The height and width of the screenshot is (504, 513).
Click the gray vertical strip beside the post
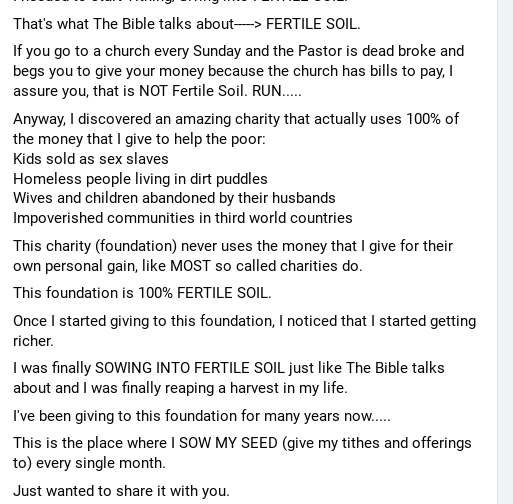tap(505, 252)
